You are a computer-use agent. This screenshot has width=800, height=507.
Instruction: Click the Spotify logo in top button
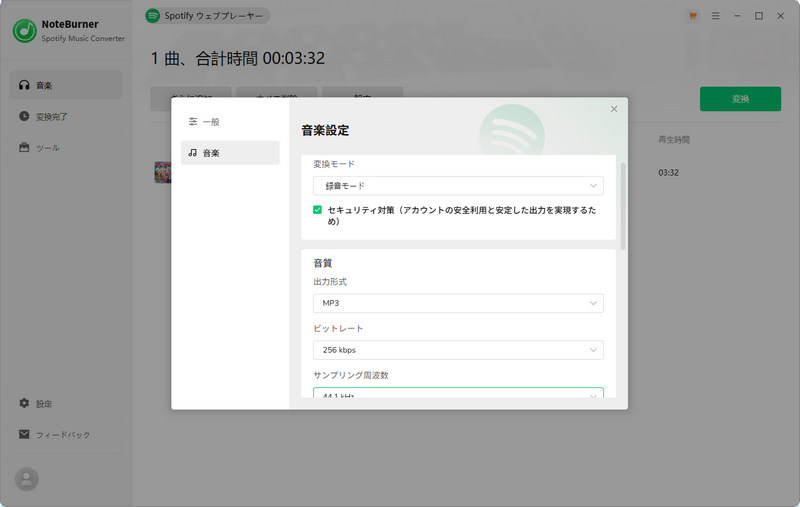click(153, 16)
